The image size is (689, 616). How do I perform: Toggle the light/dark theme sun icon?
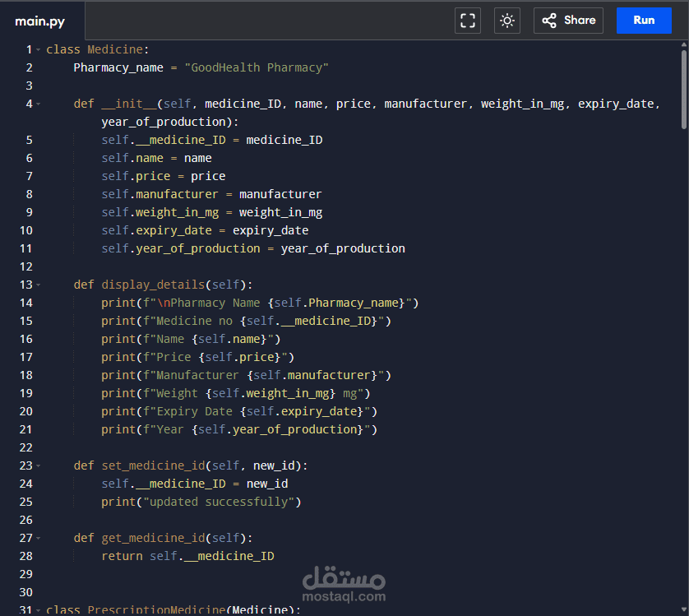coord(507,21)
